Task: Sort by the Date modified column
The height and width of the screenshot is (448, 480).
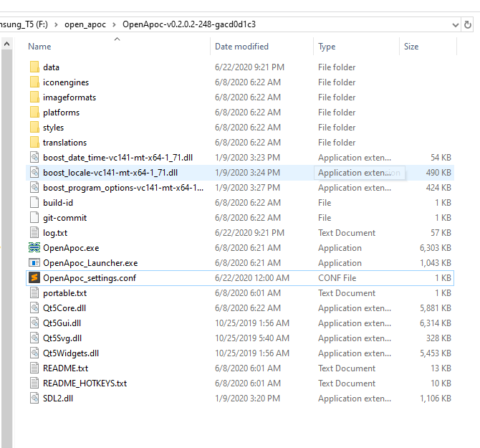Action: point(241,47)
